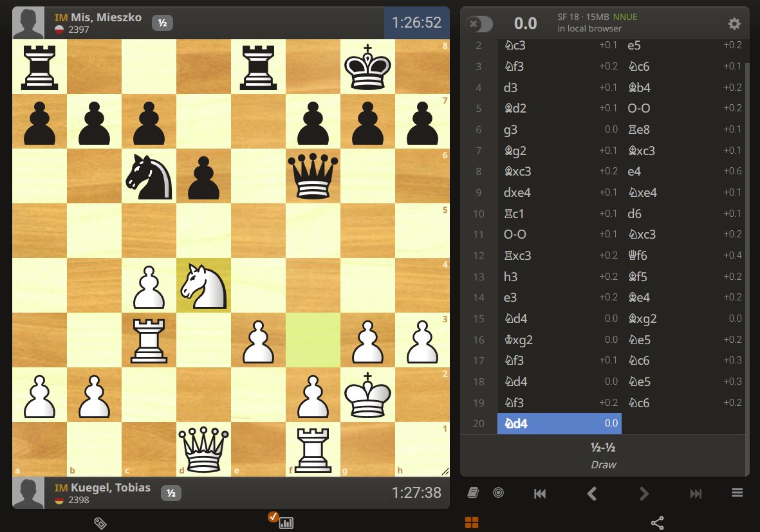Jump to first move
Viewport: 760px width, 532px height.
coord(540,493)
